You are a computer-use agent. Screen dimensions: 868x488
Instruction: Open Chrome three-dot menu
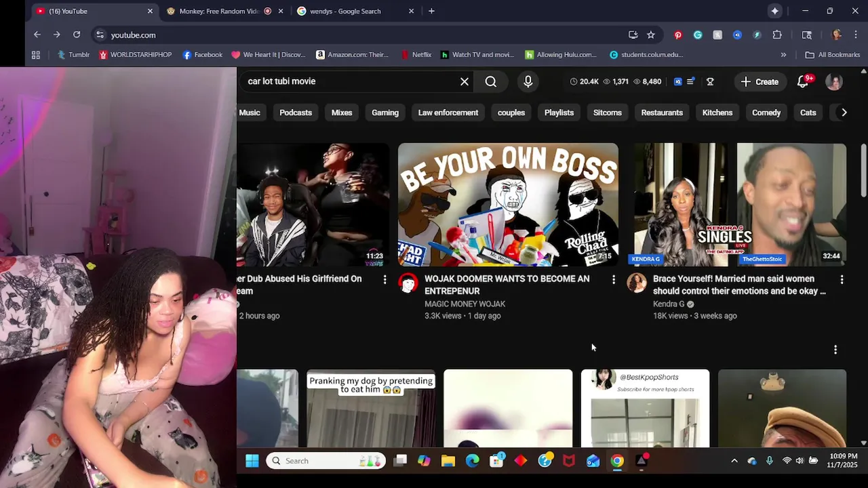856,35
